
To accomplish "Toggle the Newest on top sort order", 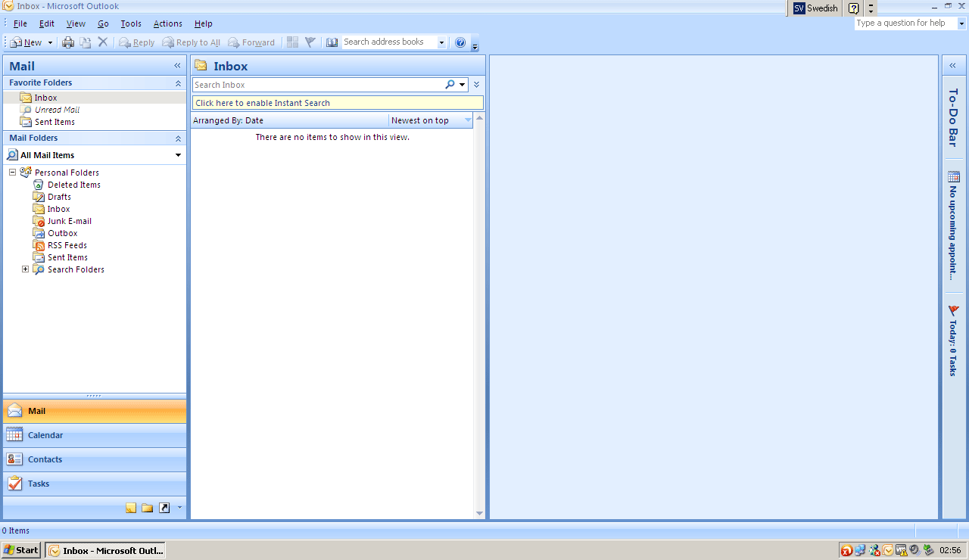I will 432,120.
